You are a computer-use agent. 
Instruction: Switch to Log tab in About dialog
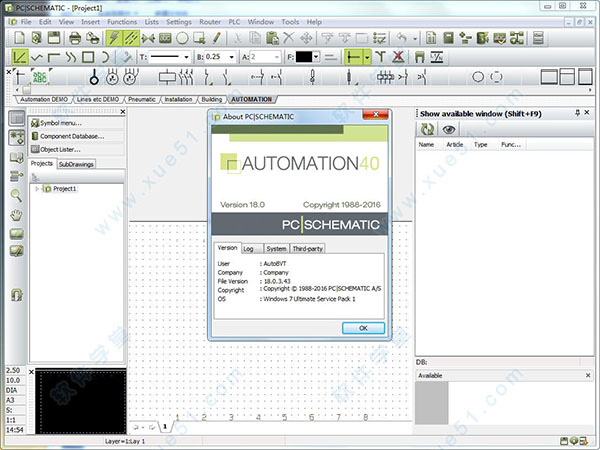(251, 249)
